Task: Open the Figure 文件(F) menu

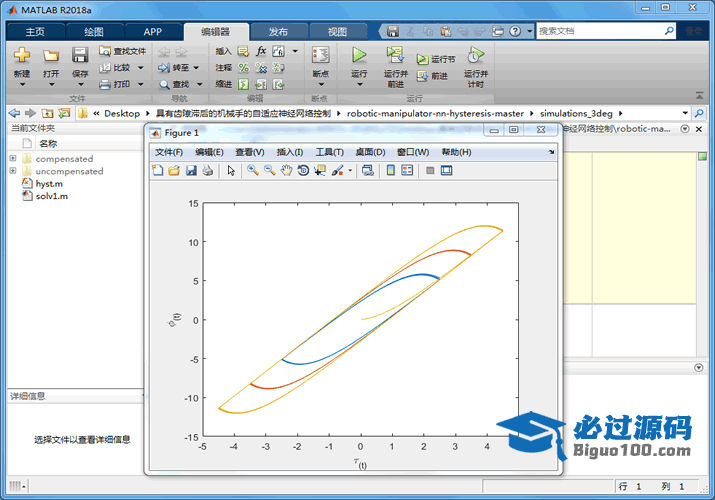Action: (x=169, y=152)
